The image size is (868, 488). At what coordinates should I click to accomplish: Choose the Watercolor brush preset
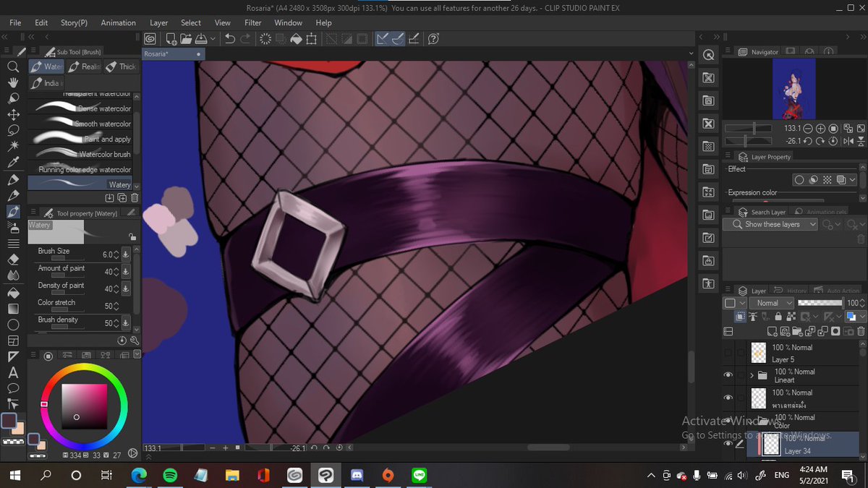pyautogui.click(x=81, y=154)
